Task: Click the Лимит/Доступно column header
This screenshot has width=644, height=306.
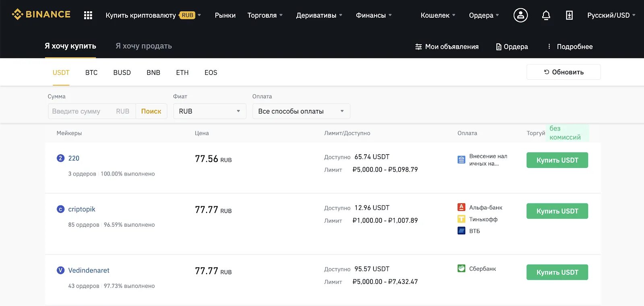Action: click(x=347, y=133)
